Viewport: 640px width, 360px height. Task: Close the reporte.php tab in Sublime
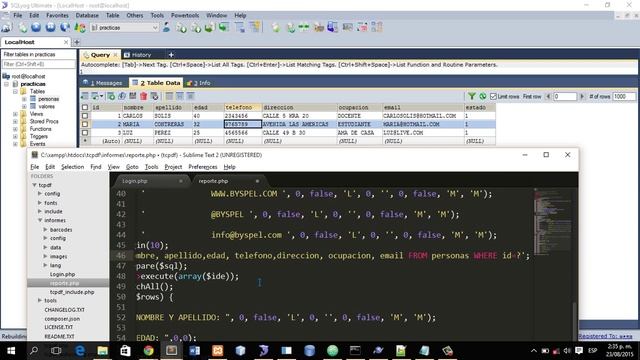pyautogui.click(x=257, y=181)
